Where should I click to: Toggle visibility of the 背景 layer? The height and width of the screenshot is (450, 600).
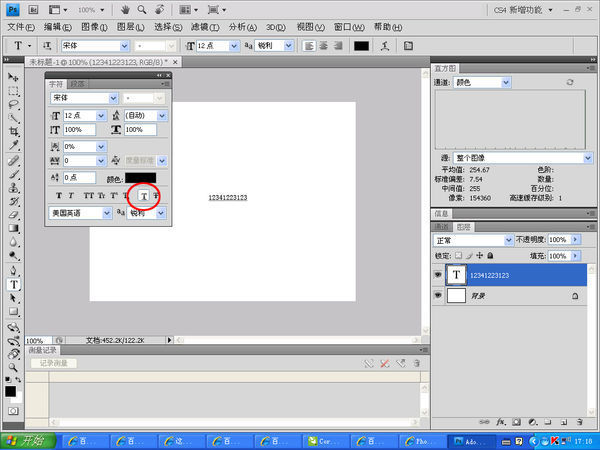(x=438, y=297)
